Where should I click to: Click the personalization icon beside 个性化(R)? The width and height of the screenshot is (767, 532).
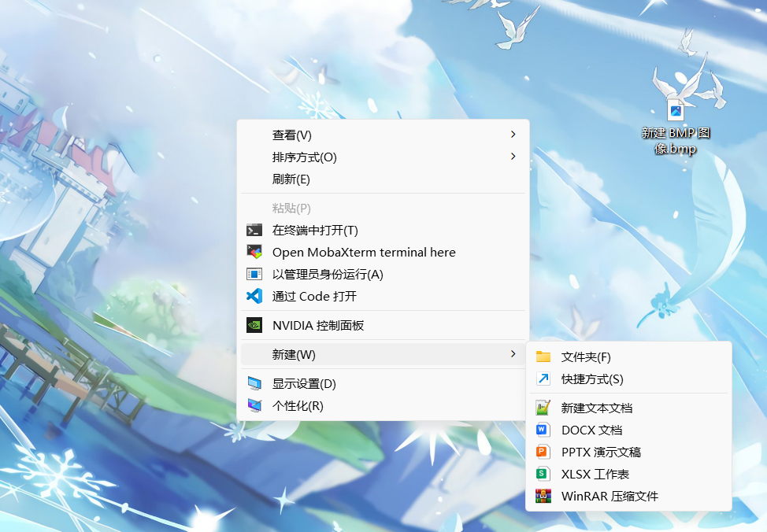(254, 405)
